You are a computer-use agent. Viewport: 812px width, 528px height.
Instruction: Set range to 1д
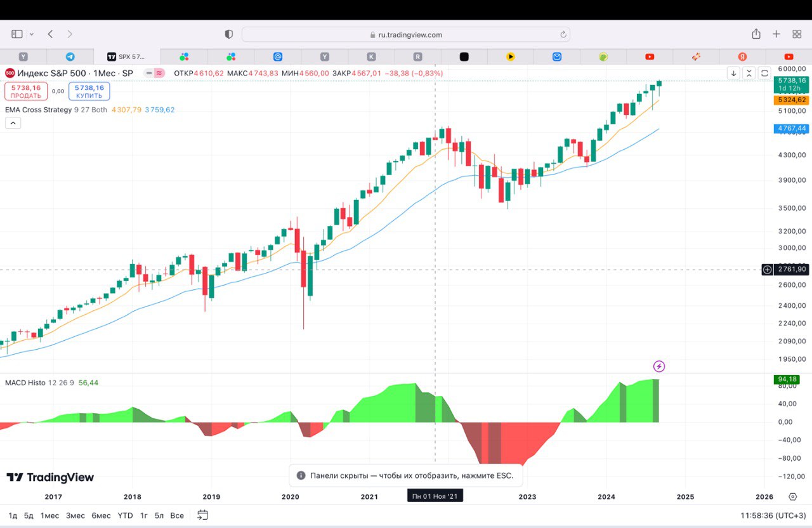(13, 515)
